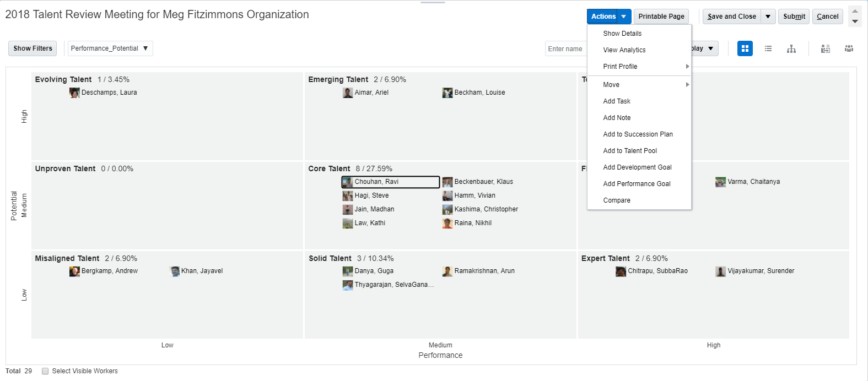Click Laura Deschamps' profile photo
Viewport: 868px width, 381px height.
click(74, 92)
